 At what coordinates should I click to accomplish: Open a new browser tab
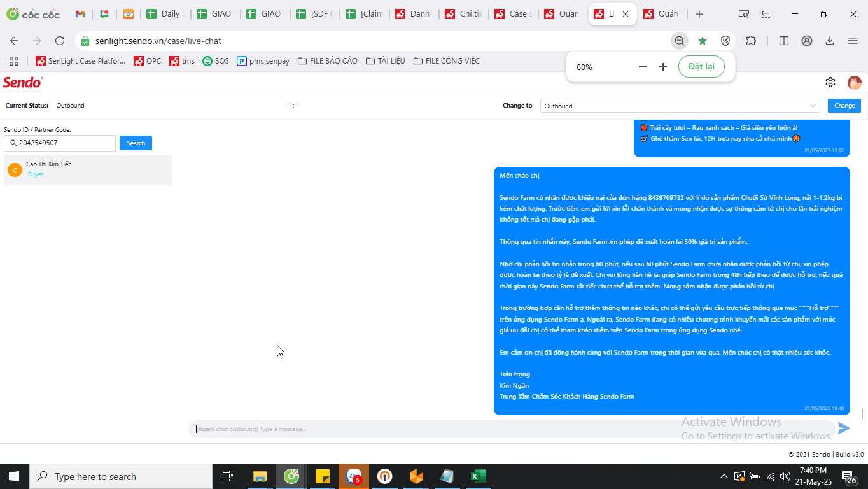699,14
